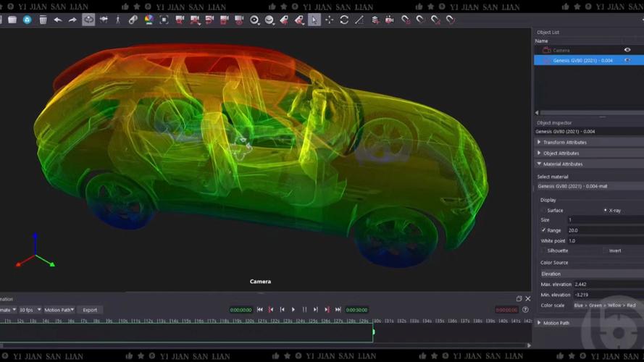
Task: Click the round eye visibility toolbar icon
Action: (x=254, y=20)
